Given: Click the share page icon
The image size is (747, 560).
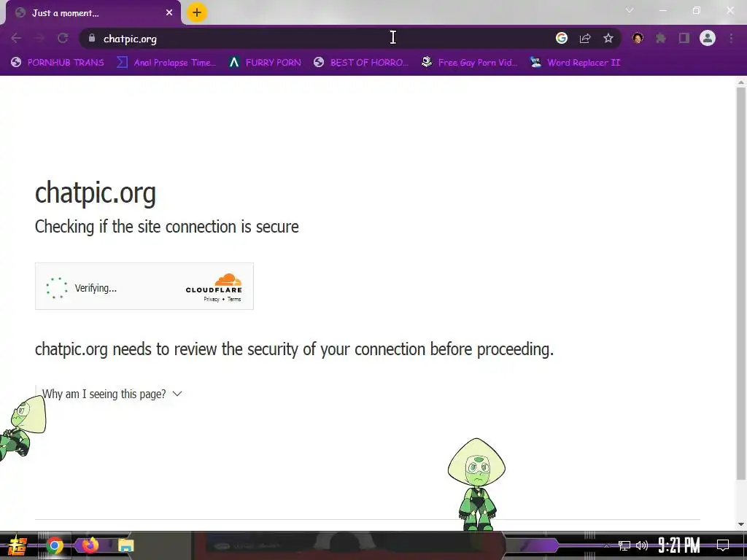Looking at the screenshot, I should (585, 38).
